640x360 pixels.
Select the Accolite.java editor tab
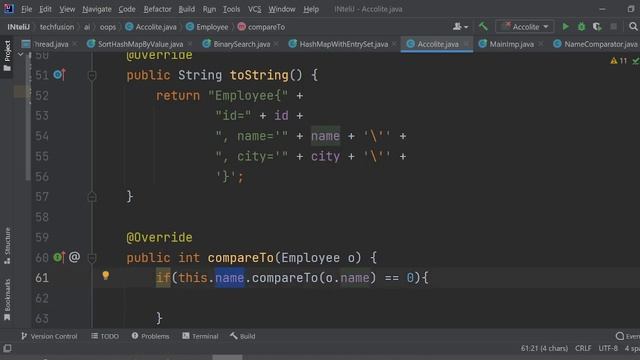[438, 44]
